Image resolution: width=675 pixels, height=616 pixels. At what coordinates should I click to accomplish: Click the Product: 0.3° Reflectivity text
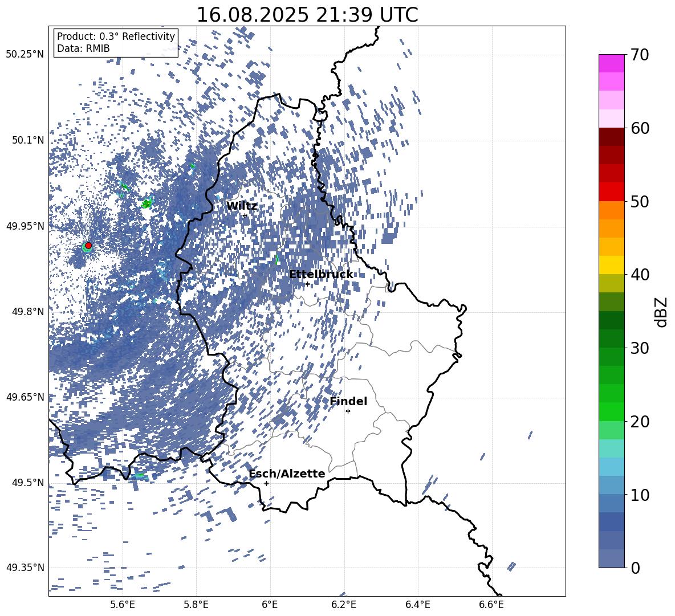click(x=116, y=36)
